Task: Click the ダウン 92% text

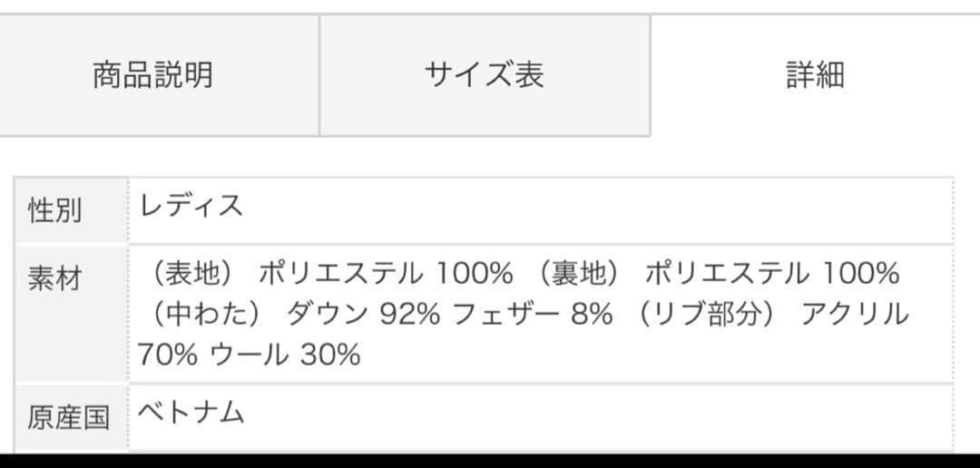Action: (x=363, y=314)
